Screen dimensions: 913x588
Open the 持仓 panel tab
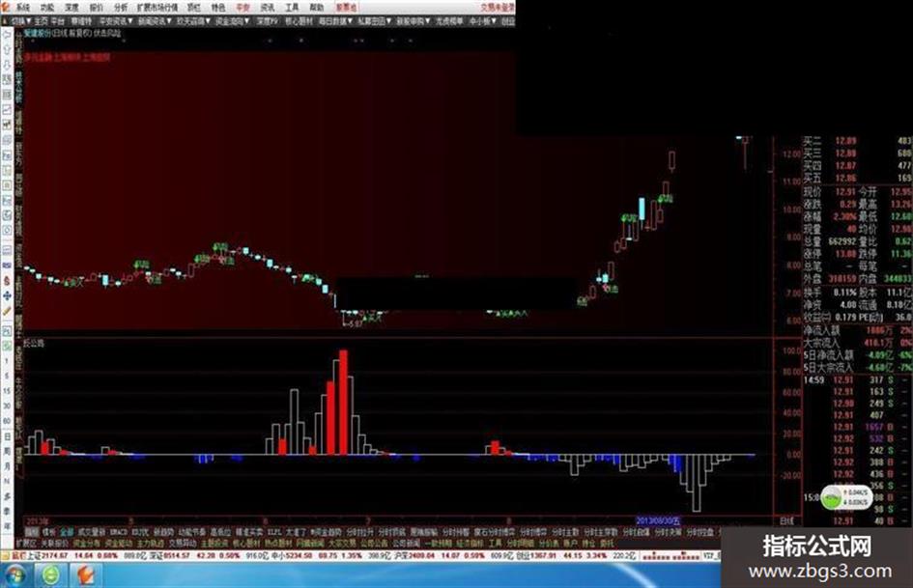point(588,544)
